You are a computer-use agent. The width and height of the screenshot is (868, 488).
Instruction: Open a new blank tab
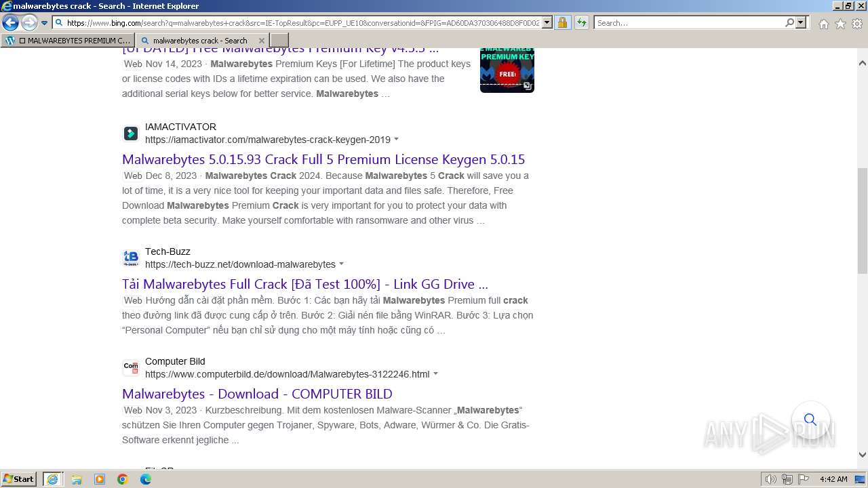pos(279,41)
